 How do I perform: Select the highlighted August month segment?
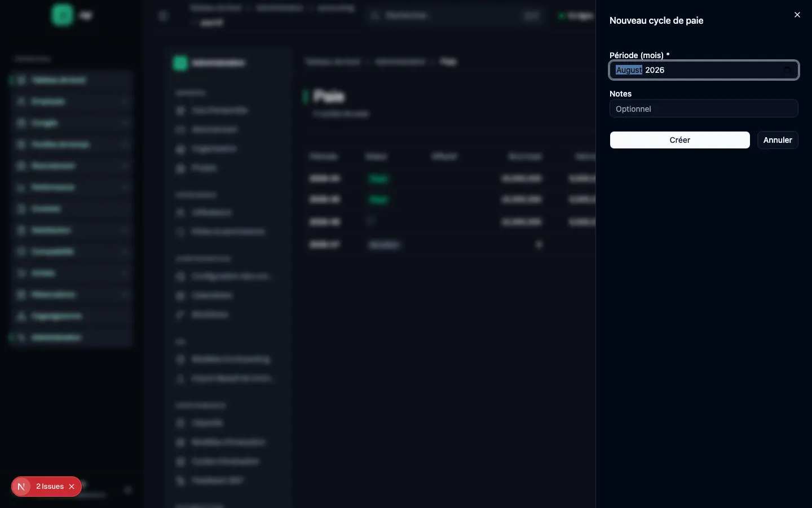click(629, 70)
